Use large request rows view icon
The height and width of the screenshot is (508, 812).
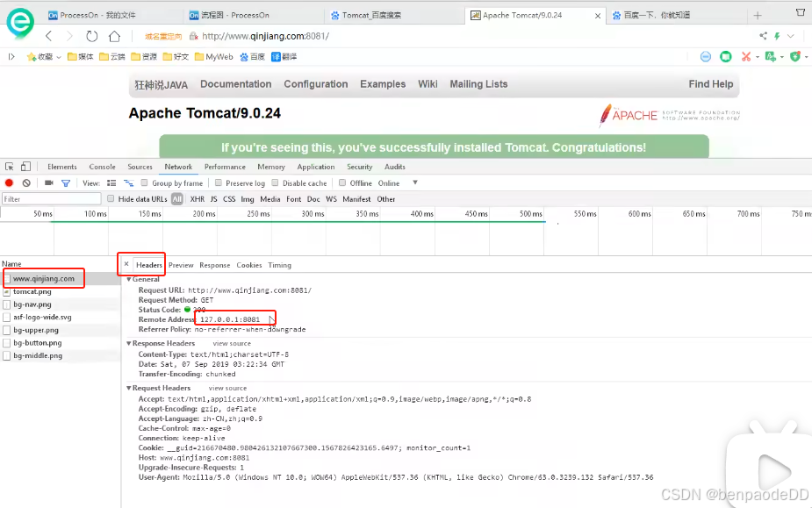coord(111,182)
